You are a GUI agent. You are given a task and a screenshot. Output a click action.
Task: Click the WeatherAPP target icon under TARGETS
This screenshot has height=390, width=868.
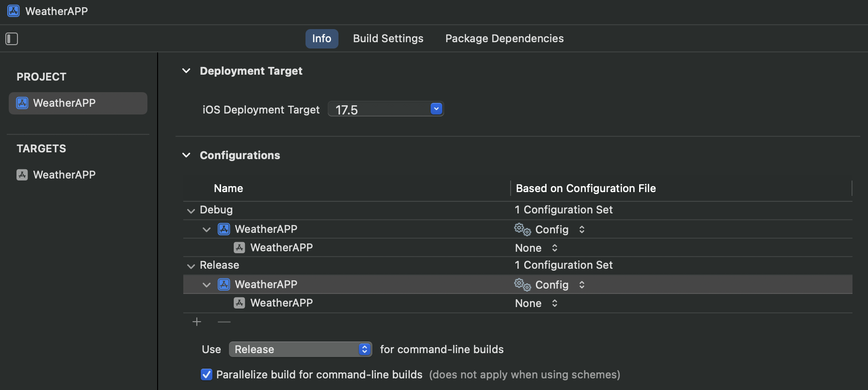pyautogui.click(x=22, y=175)
